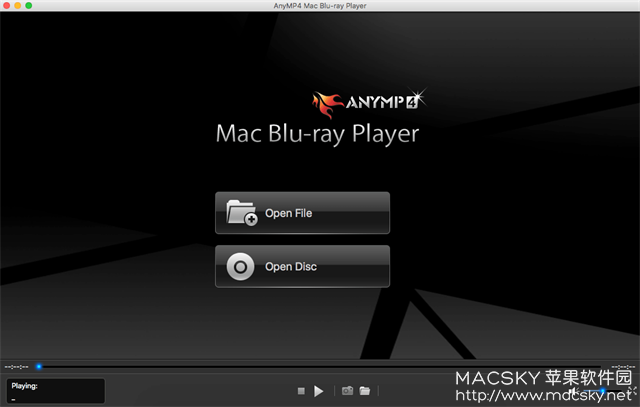Open the snapshot folder icon in control bar
640x407 pixels.
point(364,391)
